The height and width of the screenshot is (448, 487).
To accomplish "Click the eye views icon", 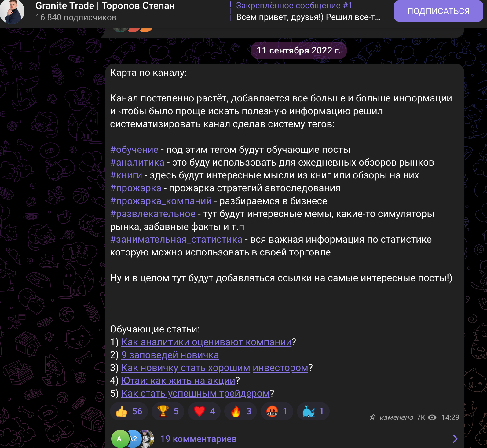I will [432, 417].
